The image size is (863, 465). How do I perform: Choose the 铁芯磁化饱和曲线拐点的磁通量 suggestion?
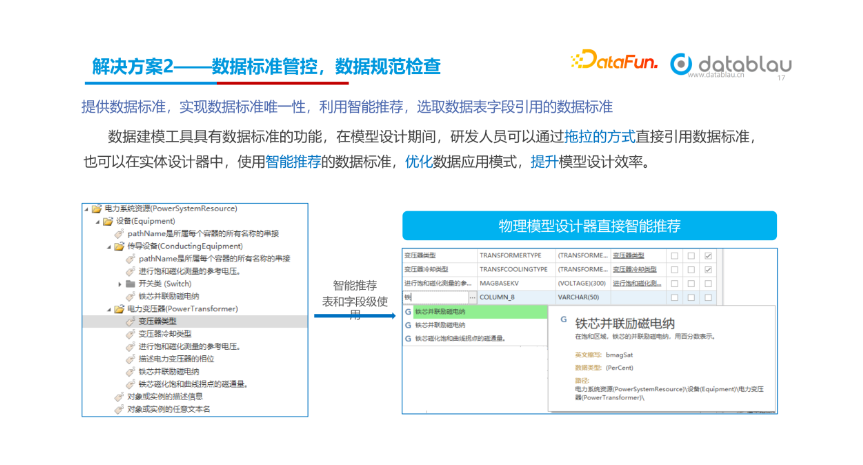click(x=476, y=338)
